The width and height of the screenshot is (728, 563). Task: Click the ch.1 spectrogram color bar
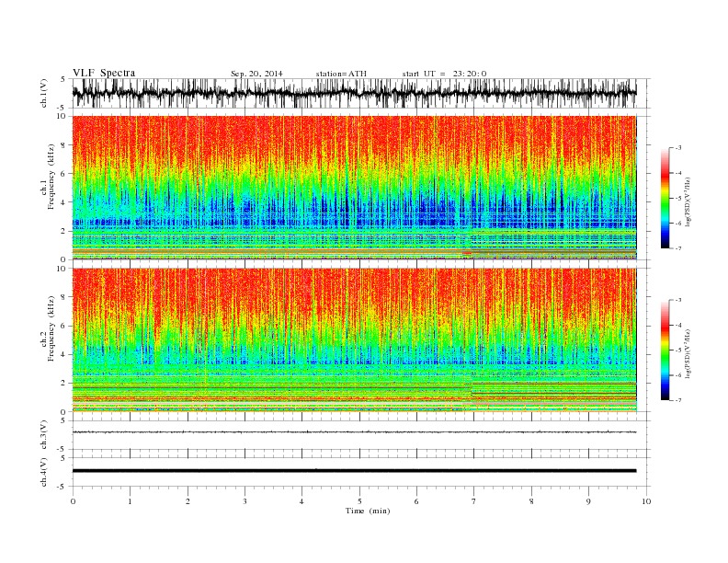665,198
